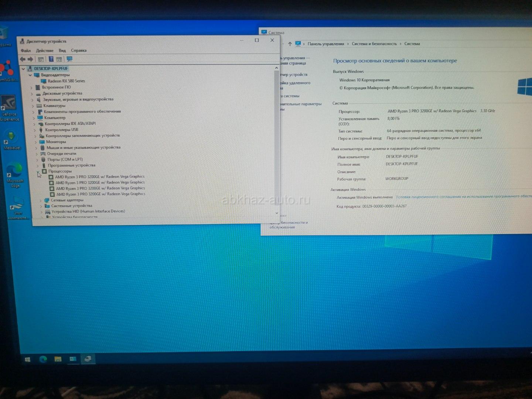Click the Scan for hardware changes monitor icon
This screenshot has height=399, width=532.
click(x=69, y=59)
